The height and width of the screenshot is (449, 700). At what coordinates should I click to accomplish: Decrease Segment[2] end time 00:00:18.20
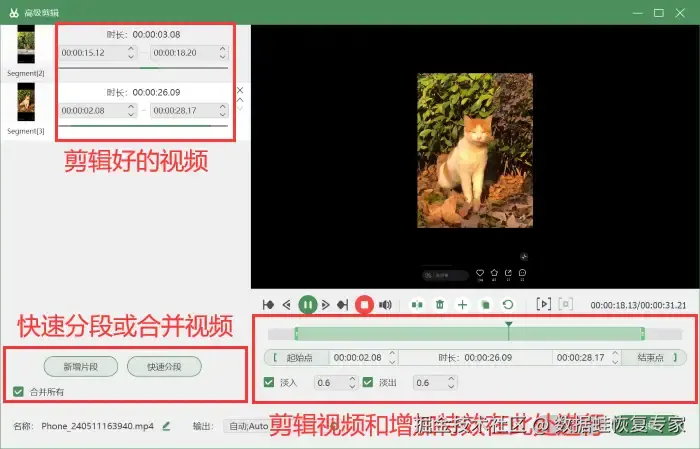tap(223, 56)
